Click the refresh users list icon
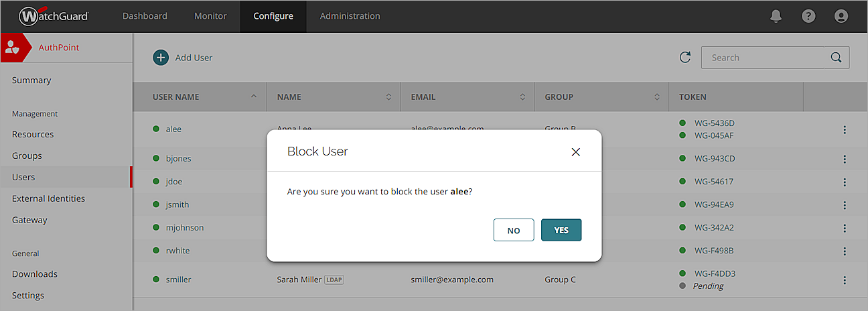The width and height of the screenshot is (868, 311). (684, 58)
